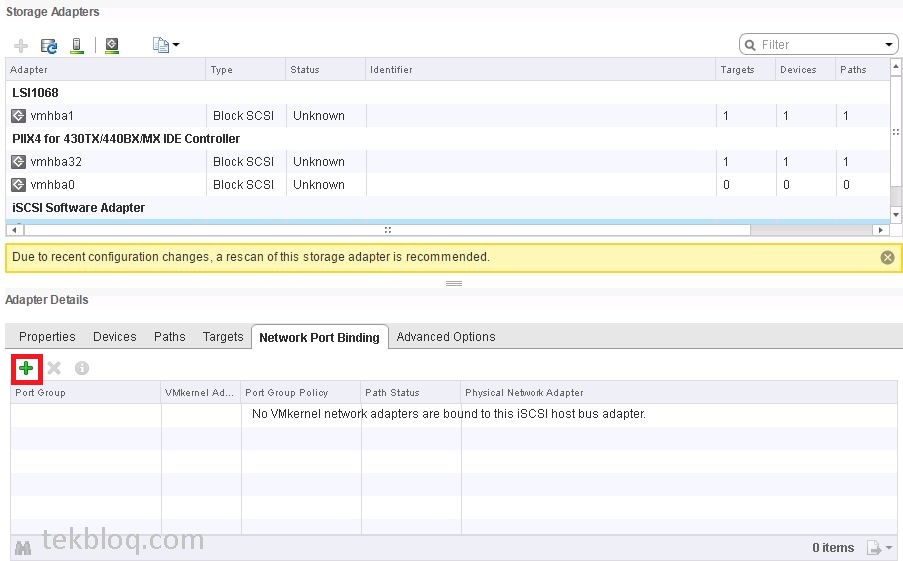Open the Filter dropdown arrow
The width and height of the screenshot is (903, 561).
coord(889,44)
